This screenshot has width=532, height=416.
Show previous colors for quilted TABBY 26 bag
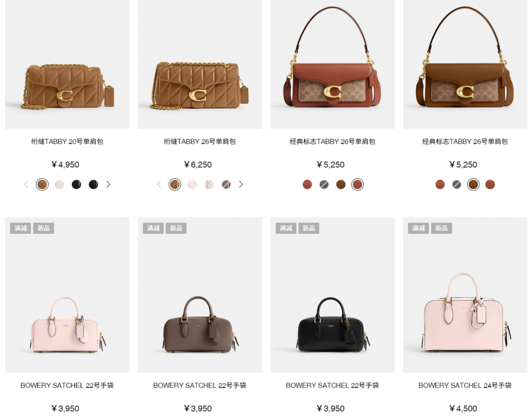[159, 185]
